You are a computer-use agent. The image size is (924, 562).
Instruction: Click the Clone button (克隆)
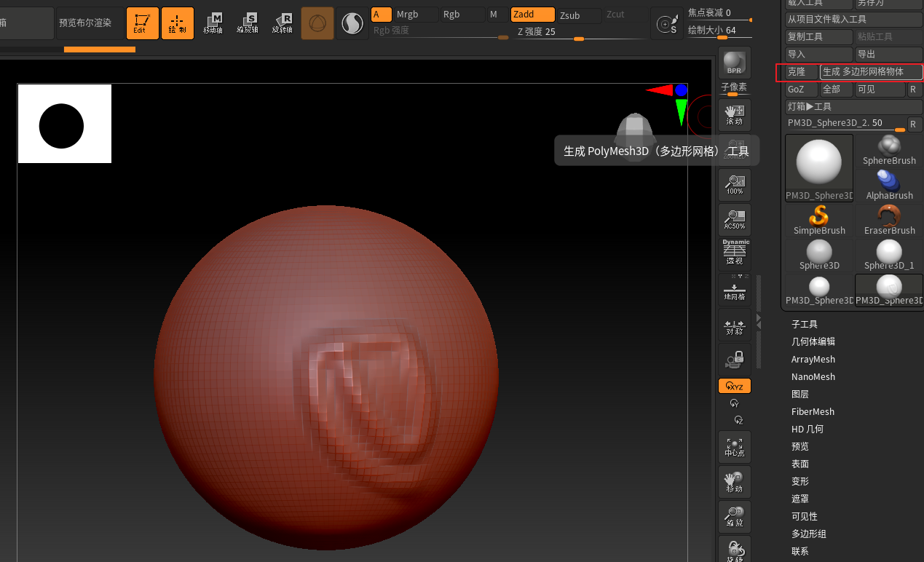801,72
